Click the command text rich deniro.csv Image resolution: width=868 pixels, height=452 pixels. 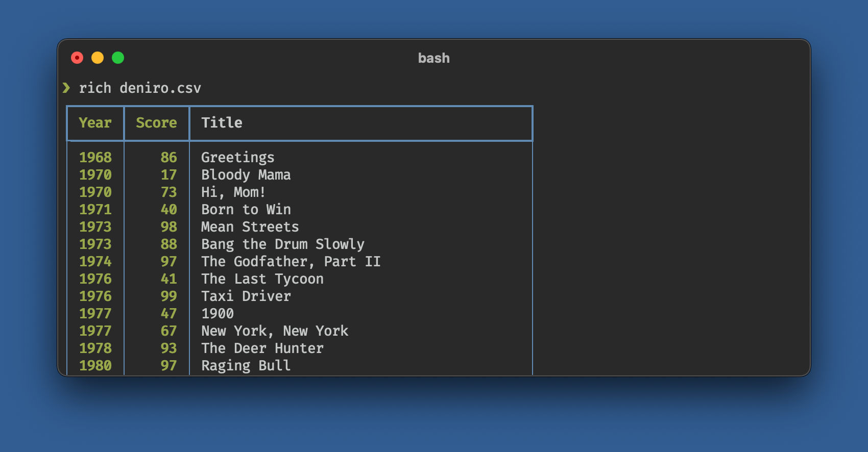tap(140, 88)
